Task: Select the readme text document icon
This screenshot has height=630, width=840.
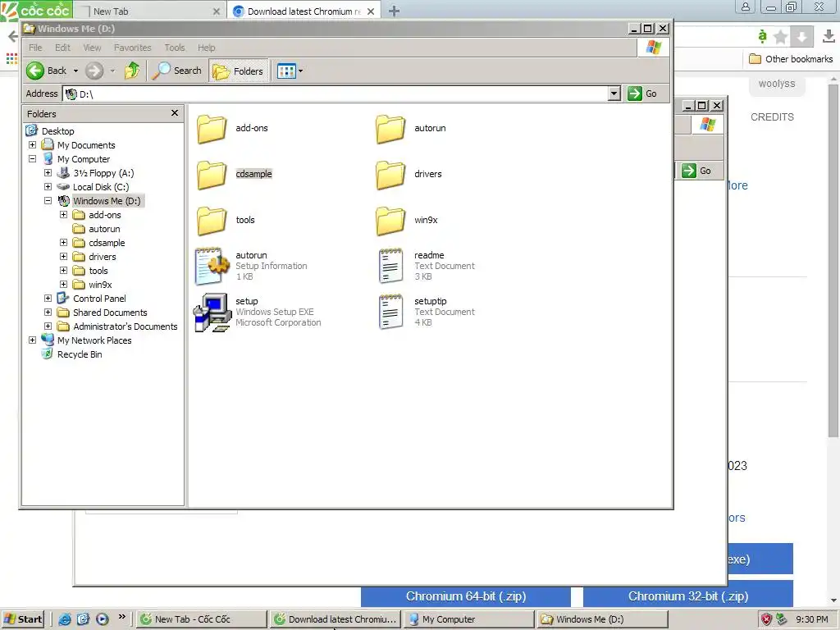Action: pos(390,266)
